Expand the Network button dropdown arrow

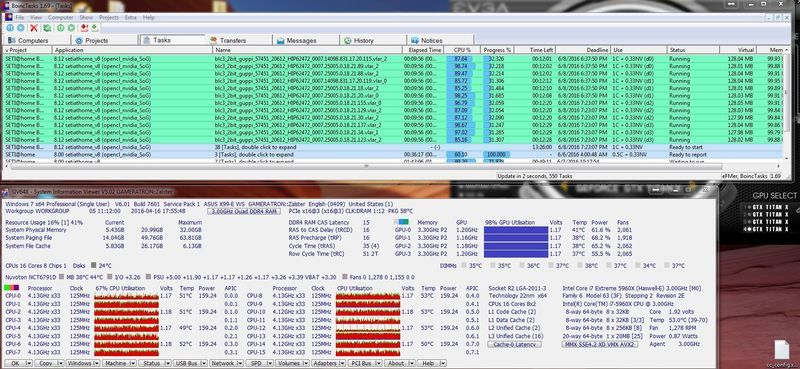click(x=240, y=363)
